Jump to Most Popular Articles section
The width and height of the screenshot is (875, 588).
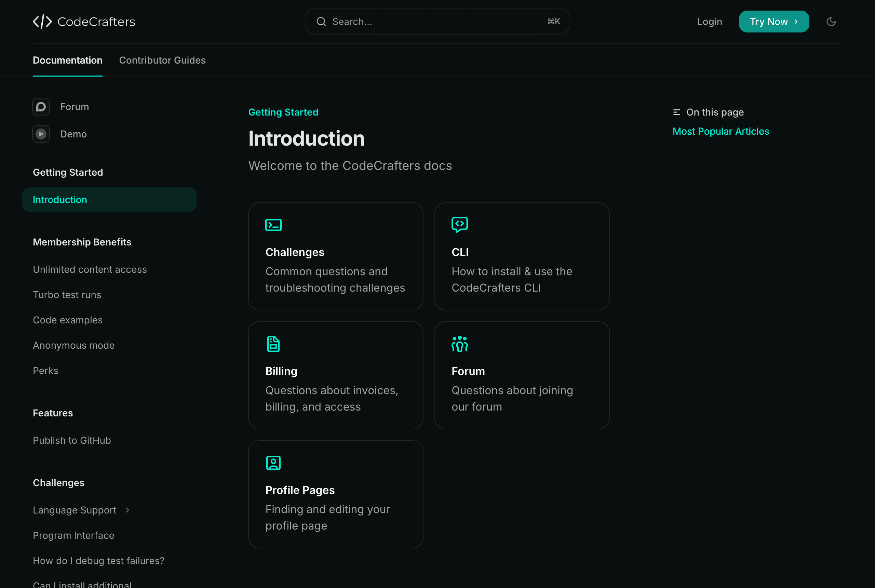pyautogui.click(x=721, y=131)
